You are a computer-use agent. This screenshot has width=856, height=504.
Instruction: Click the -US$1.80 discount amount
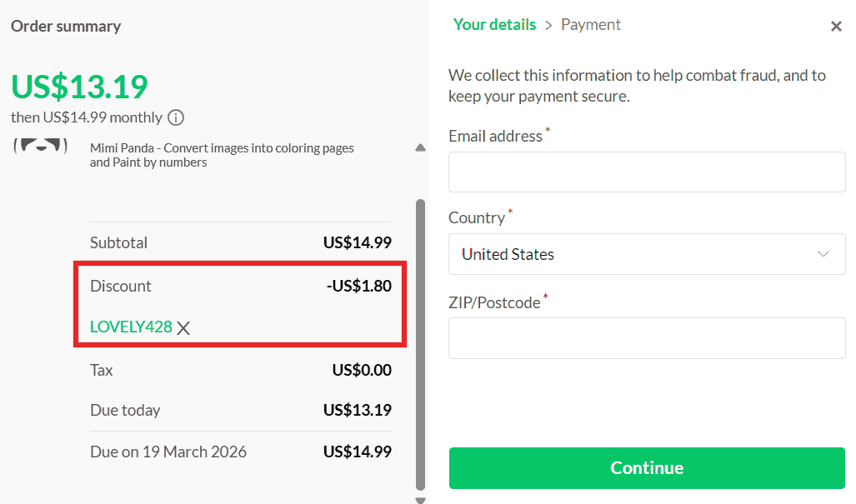(x=358, y=286)
